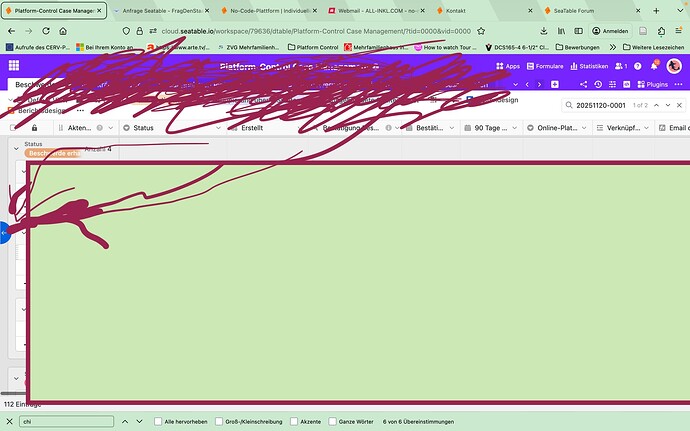Open the three-dots menu beside Plugins
The image size is (690, 431).
678,84
